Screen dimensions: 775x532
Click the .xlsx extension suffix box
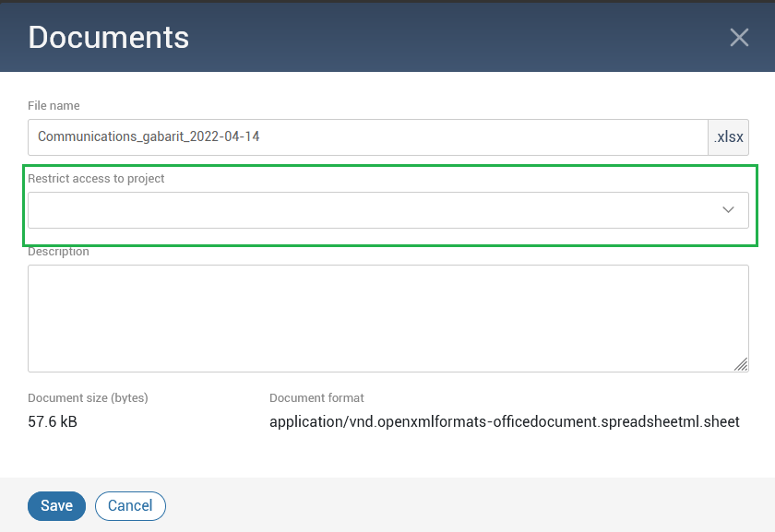pyautogui.click(x=728, y=137)
